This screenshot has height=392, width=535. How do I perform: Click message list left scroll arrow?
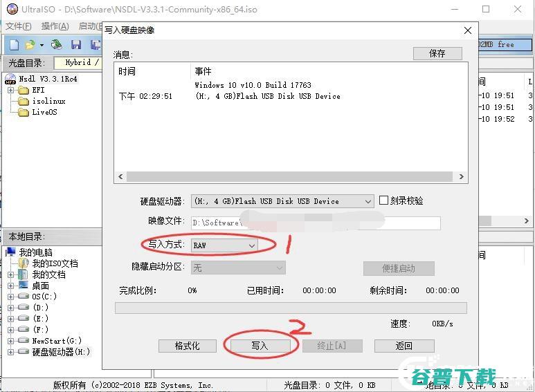[120, 176]
